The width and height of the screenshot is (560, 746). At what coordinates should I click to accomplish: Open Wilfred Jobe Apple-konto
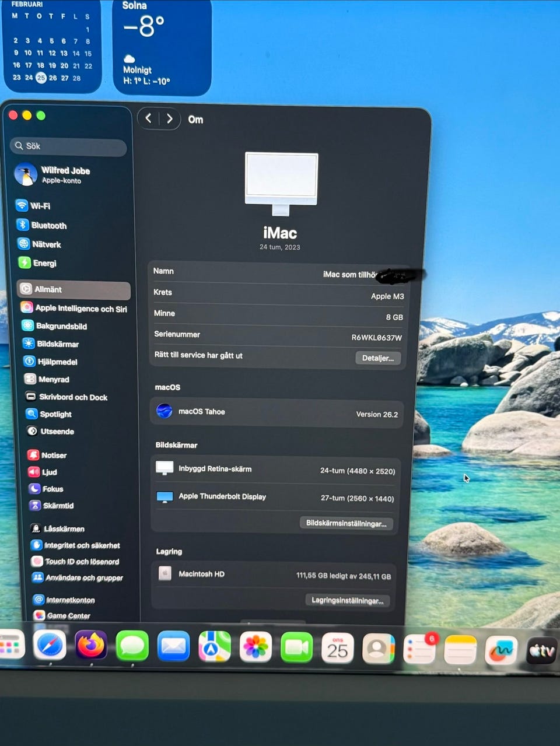[x=52, y=174]
